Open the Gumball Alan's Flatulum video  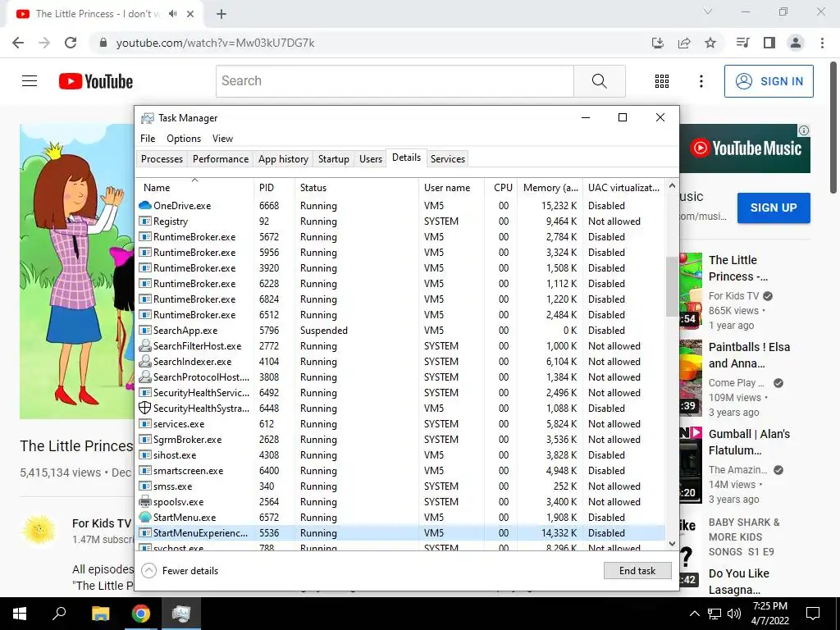(x=749, y=442)
